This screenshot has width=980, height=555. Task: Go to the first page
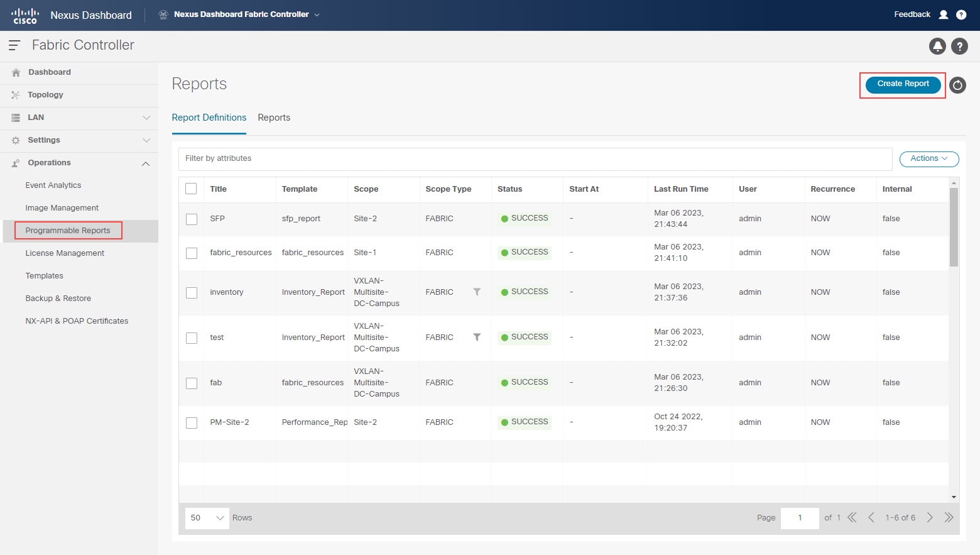pyautogui.click(x=852, y=517)
